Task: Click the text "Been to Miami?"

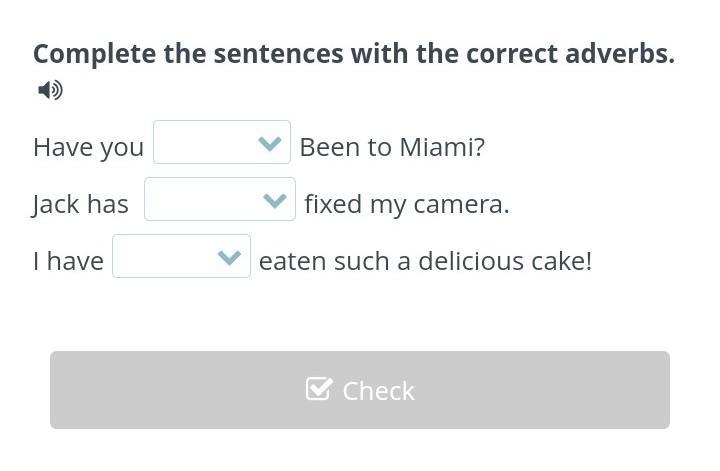Action: 392,147
